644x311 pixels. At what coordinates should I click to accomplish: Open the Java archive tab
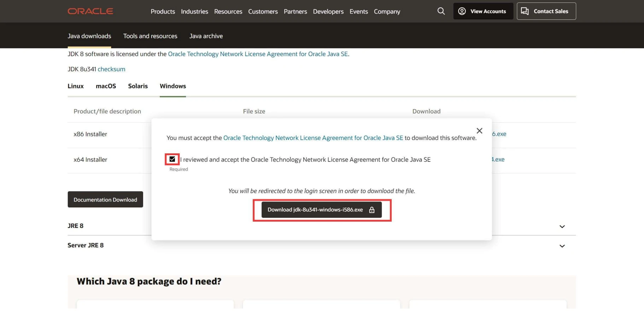coord(206,36)
